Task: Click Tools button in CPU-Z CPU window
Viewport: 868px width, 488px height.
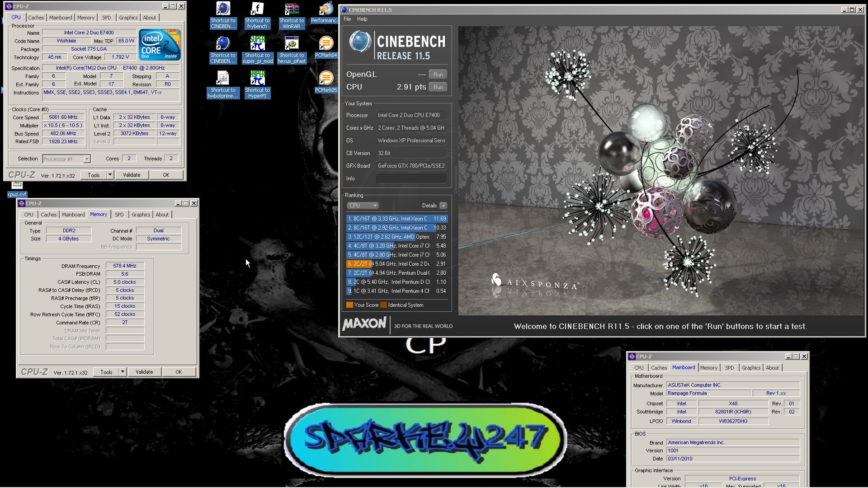Action: click(x=94, y=175)
